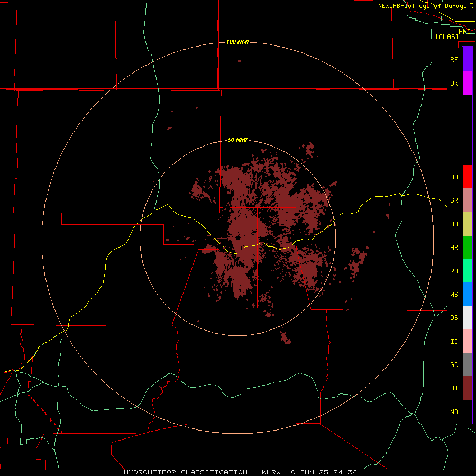Click the 100 NMI range ring label
This screenshot has width=476, height=476.
(237, 42)
